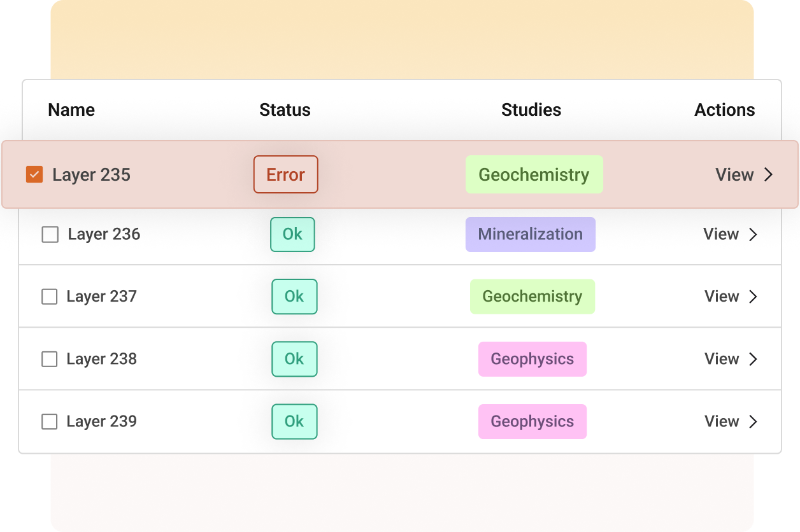This screenshot has width=800, height=532.
Task: Open View link for Layer 236
Action: (x=721, y=234)
